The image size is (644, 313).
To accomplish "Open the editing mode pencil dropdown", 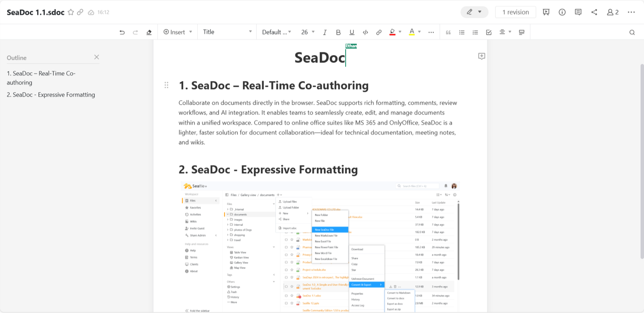I will (x=475, y=12).
